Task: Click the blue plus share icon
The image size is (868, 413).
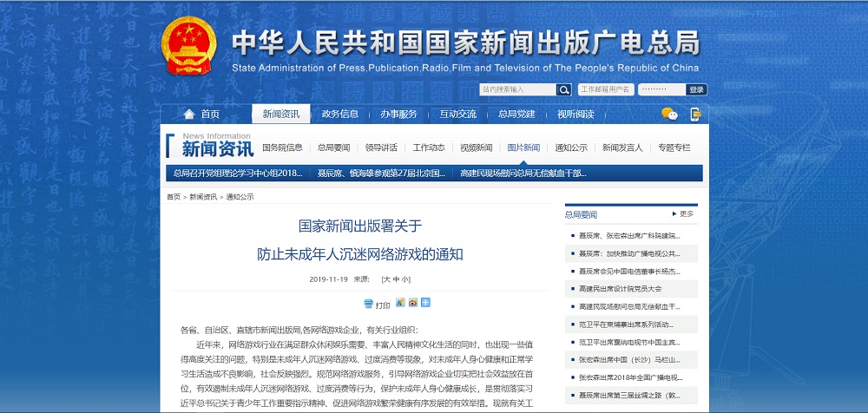Action: [425, 303]
